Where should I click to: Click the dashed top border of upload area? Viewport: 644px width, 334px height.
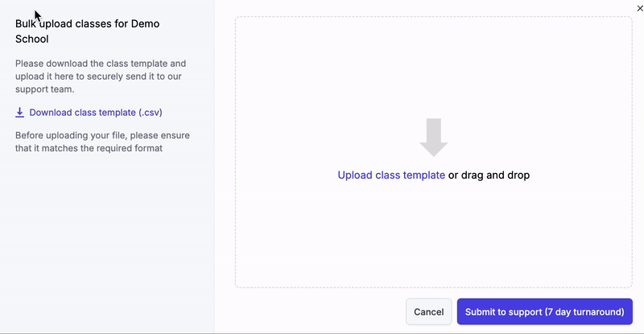(434, 17)
